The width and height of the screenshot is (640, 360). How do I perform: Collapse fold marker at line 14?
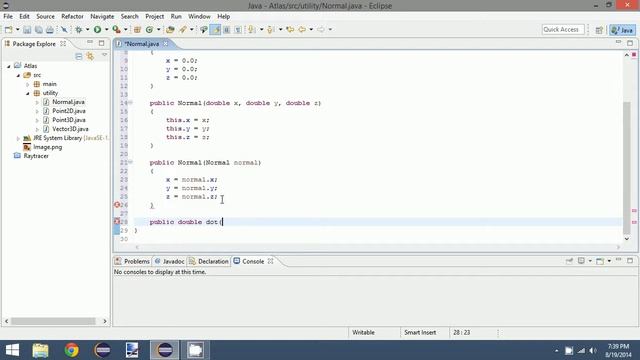coord(131,103)
